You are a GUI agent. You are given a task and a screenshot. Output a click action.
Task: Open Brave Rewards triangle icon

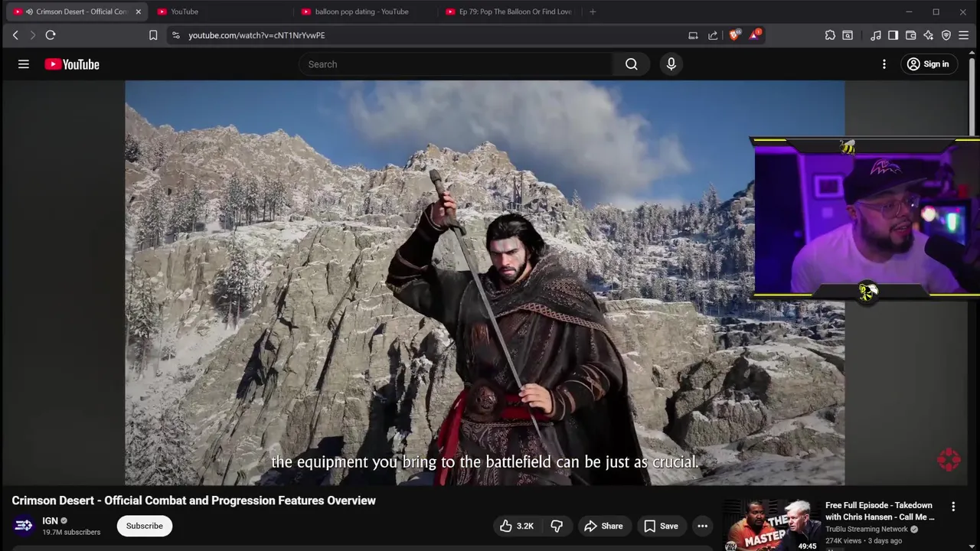click(x=755, y=35)
